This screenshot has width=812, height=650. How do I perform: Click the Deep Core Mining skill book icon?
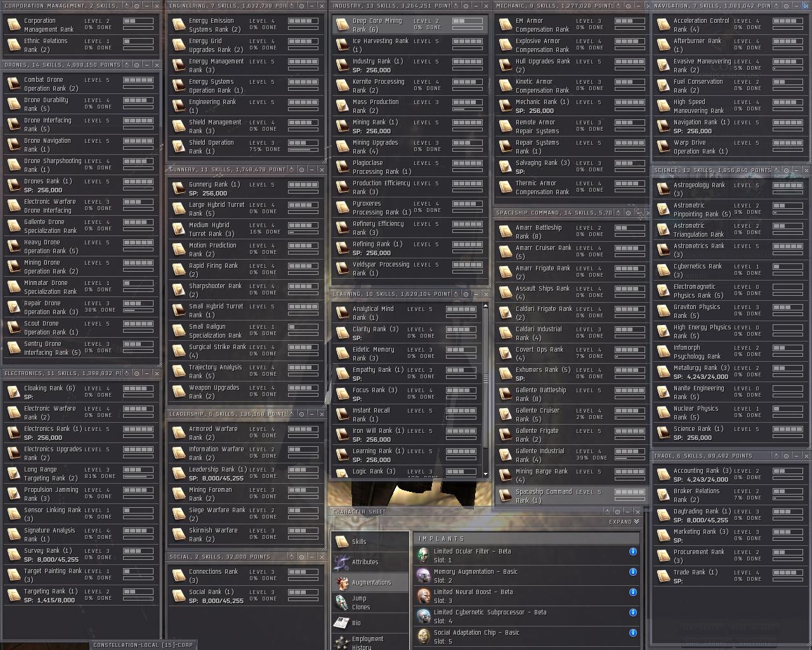[342, 25]
